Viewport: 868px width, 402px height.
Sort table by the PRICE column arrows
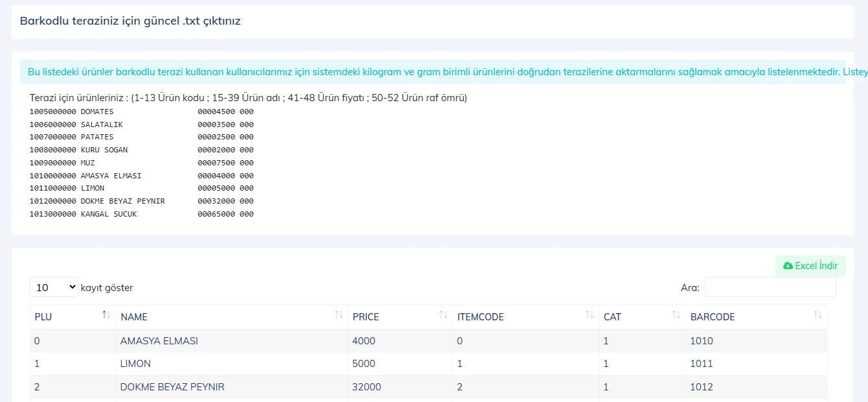(x=443, y=315)
